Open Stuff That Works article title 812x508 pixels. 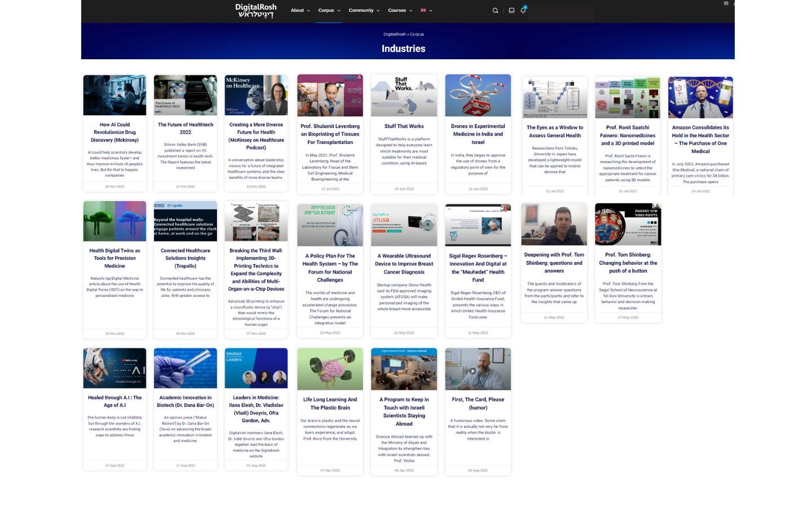click(404, 126)
